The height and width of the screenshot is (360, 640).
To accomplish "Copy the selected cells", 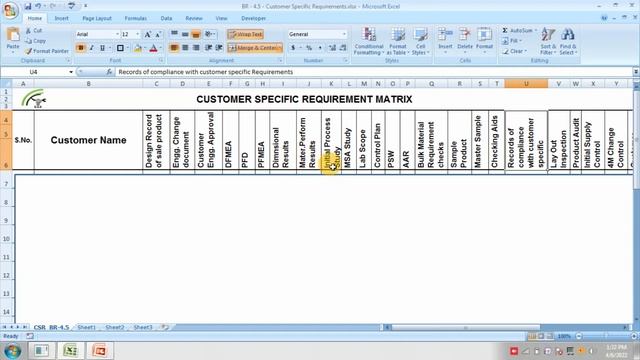I will coord(36,41).
